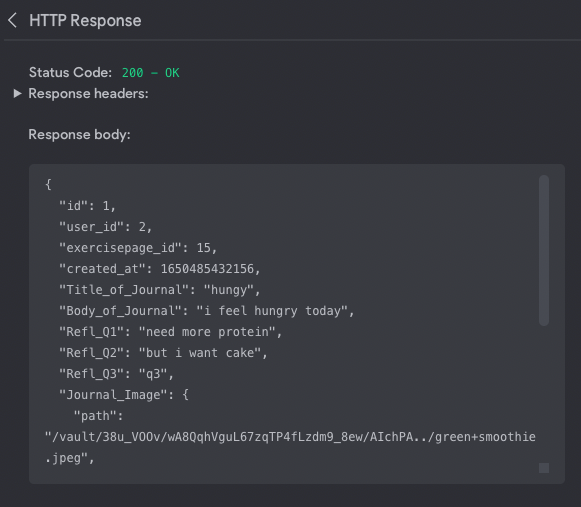Click the "Status Code:" label
Viewport: 581px width, 507px height.
tap(70, 72)
